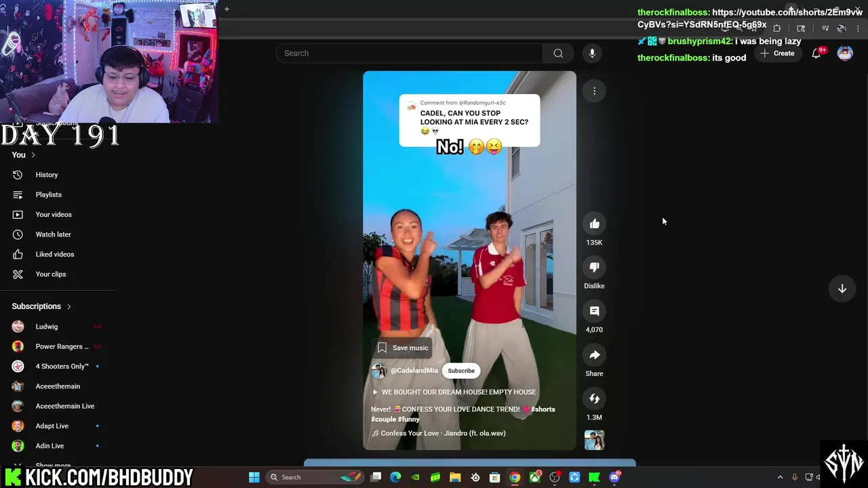Click the pinned comment from @Randomgurl-e3c
The image size is (868, 488).
(469, 121)
